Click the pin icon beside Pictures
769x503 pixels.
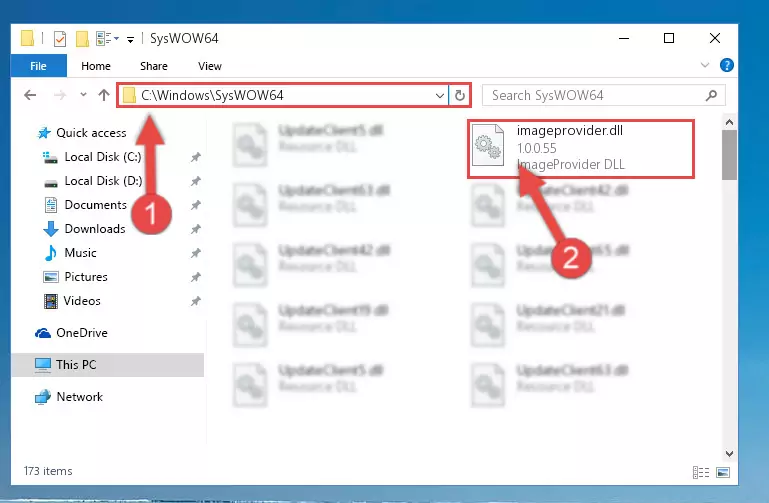(195, 277)
